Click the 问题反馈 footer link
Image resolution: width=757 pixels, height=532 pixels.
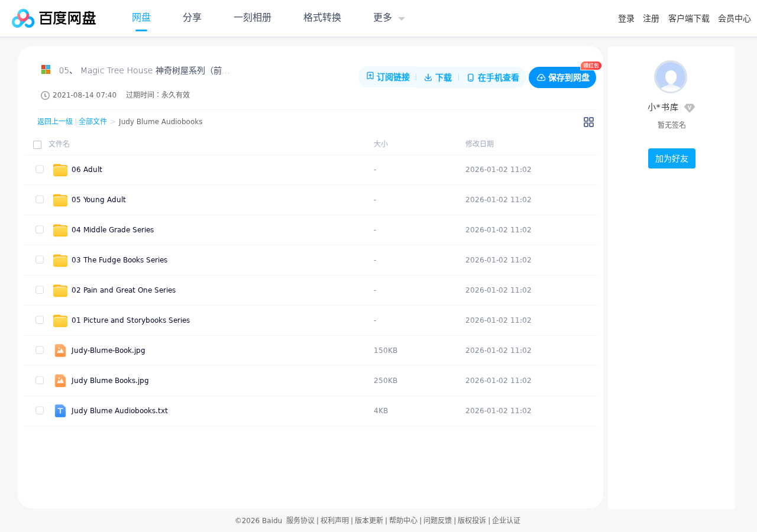(x=438, y=521)
